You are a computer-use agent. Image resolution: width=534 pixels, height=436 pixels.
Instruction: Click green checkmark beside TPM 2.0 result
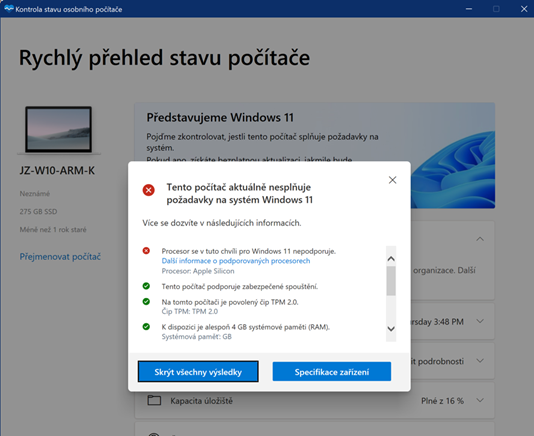click(146, 301)
